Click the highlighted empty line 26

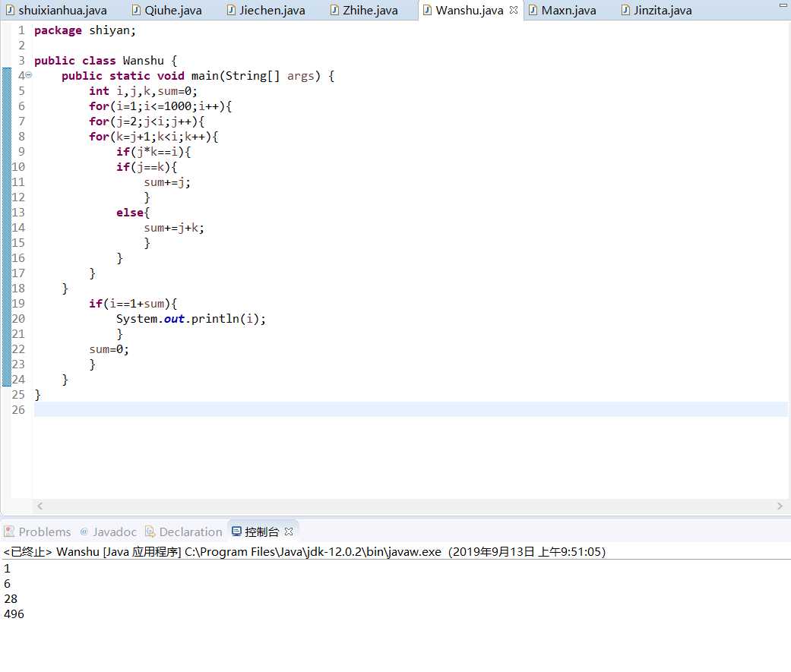[x=410, y=409]
